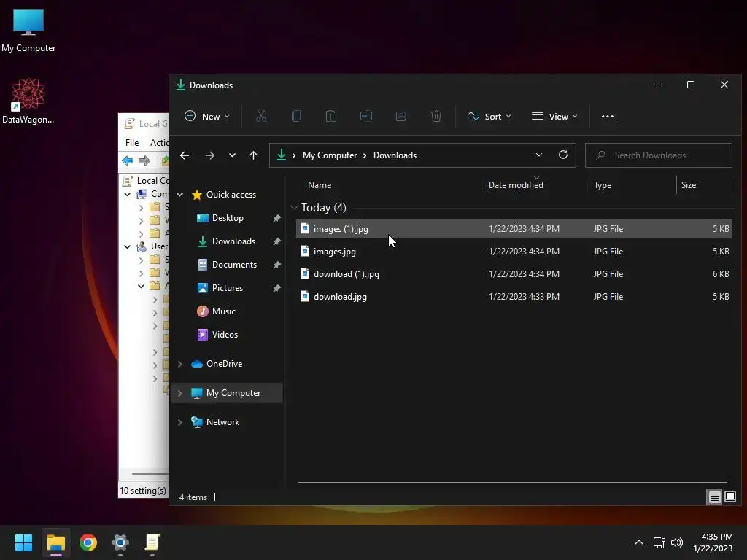Open the Windows Start menu

coord(23,542)
